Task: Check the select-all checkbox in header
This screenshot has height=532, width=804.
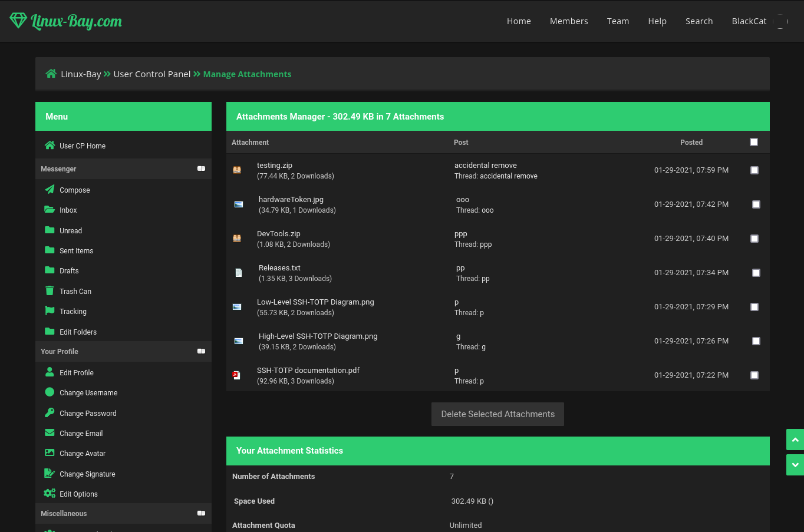Action: coord(753,142)
